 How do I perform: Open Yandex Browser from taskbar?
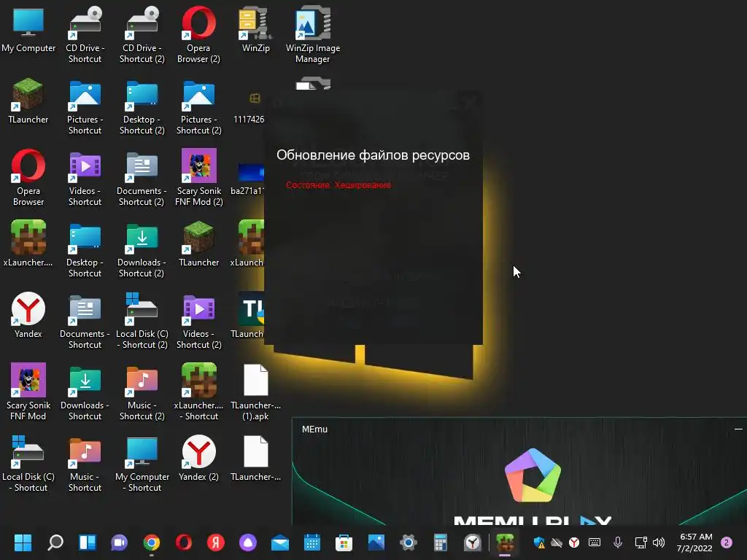click(216, 542)
